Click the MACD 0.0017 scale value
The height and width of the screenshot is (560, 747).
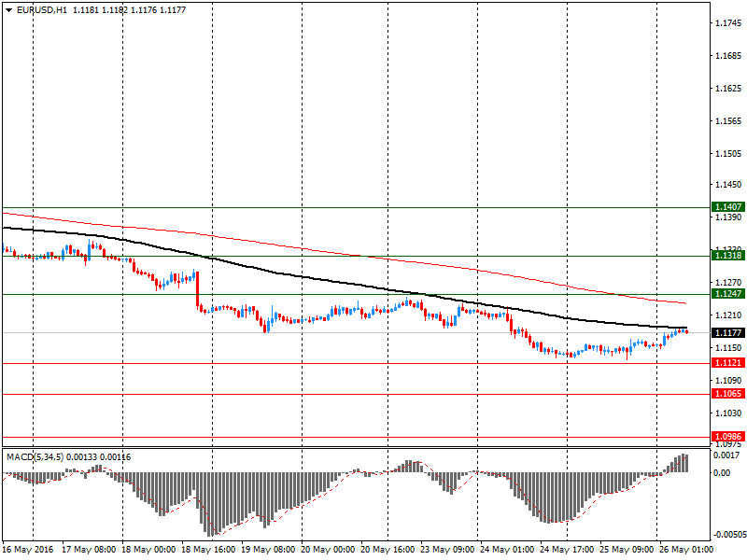(726, 455)
